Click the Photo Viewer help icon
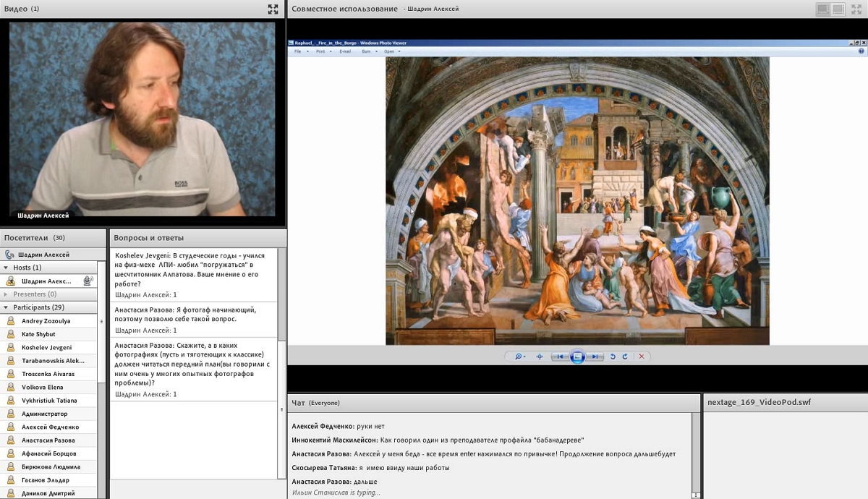The width and height of the screenshot is (868, 499). [861, 51]
